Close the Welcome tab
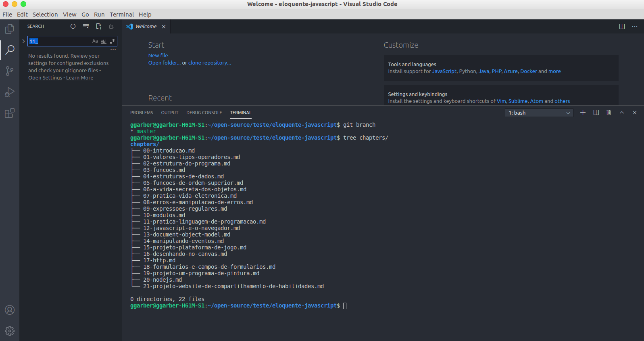 pos(164,27)
